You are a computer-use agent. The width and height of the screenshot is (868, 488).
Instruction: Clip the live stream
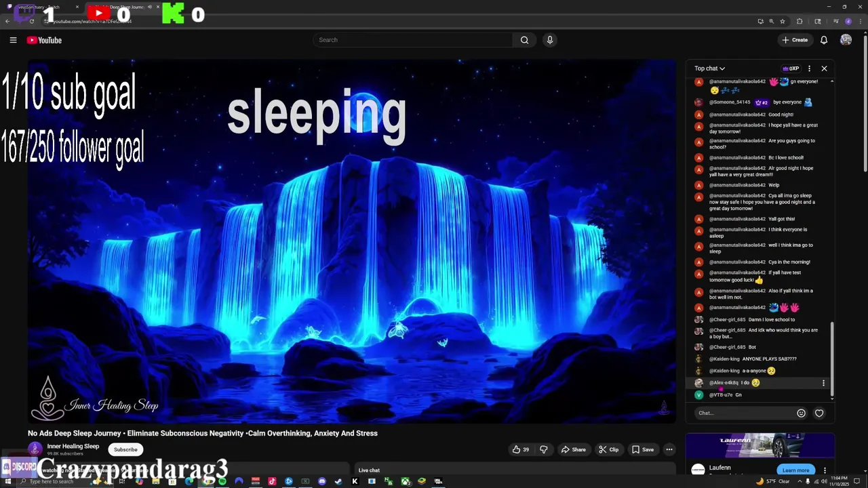click(x=608, y=449)
